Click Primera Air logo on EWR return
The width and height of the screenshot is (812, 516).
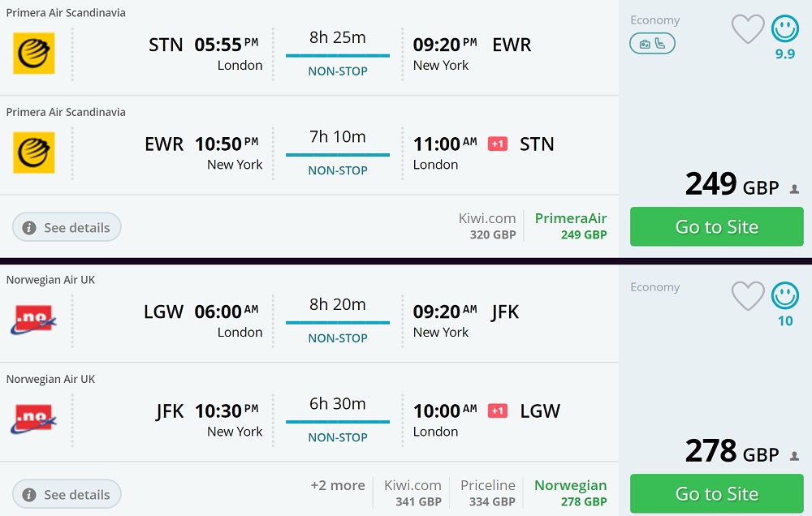coord(34,153)
